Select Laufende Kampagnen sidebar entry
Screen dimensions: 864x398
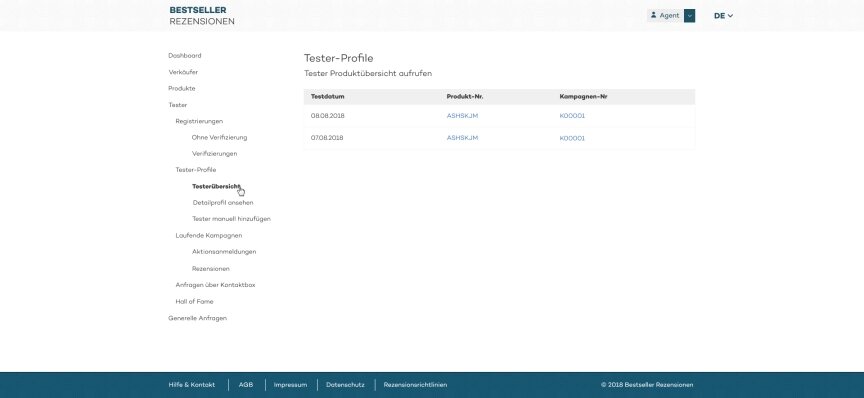pos(208,235)
